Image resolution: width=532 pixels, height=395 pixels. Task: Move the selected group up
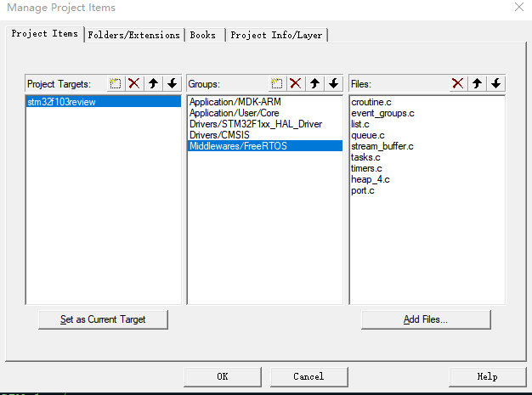[314, 83]
